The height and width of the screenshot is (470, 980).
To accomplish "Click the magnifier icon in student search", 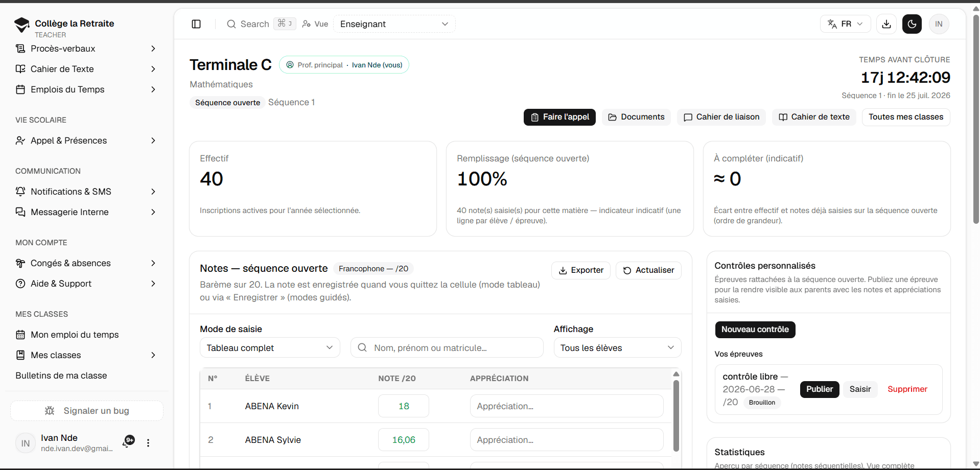I will (362, 347).
